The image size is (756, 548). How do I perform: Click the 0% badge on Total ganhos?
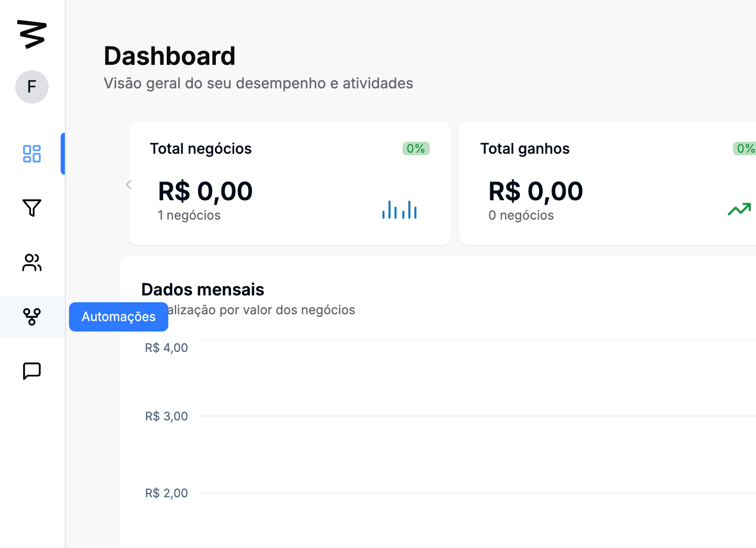(x=744, y=149)
